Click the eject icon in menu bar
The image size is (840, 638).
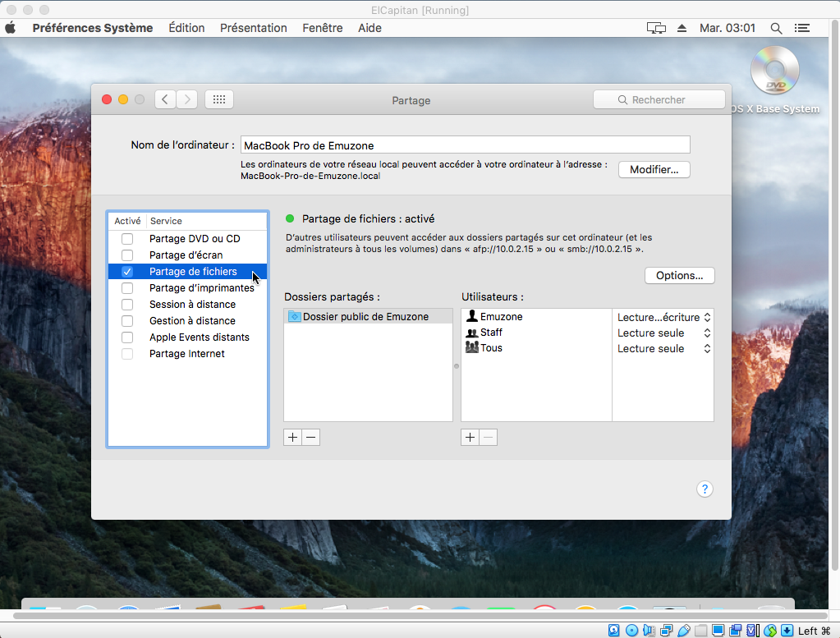click(x=682, y=28)
